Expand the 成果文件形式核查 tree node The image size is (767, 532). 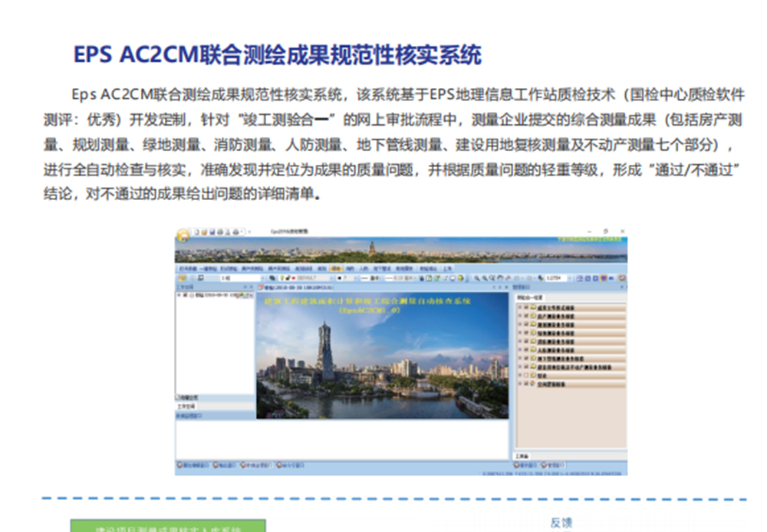[x=520, y=307]
